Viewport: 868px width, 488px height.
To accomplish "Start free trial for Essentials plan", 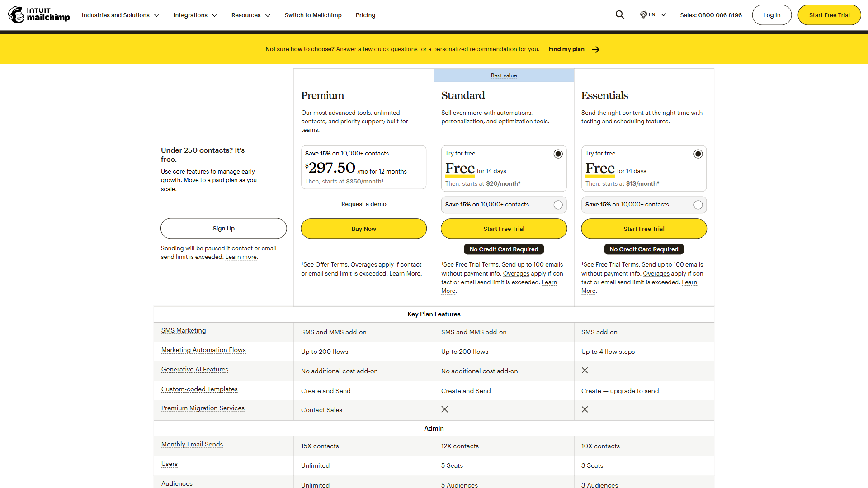I will pos(644,229).
